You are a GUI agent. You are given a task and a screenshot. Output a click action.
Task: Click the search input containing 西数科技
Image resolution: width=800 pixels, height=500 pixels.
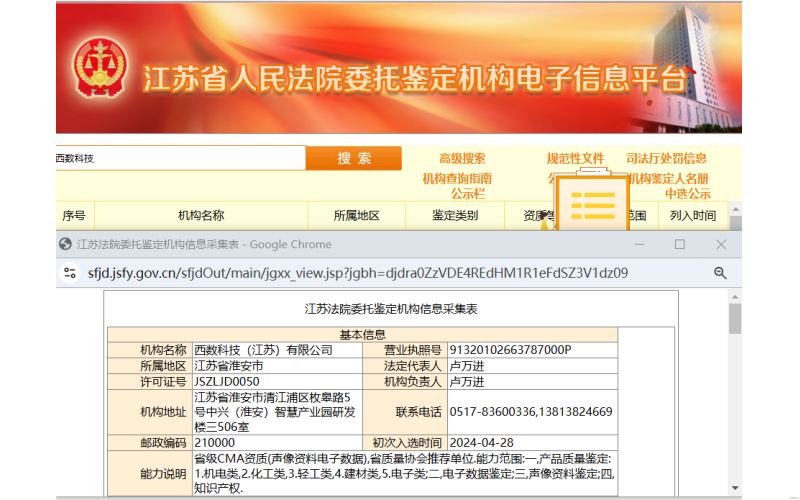pos(180,158)
